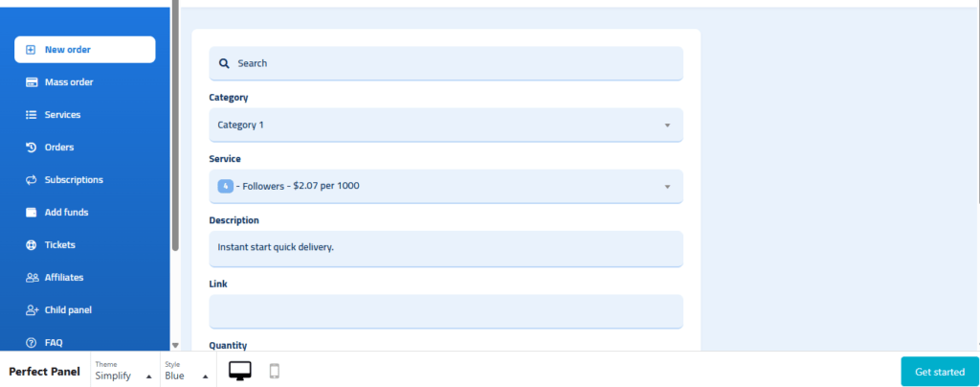Click the Mass order card icon
The image size is (980, 387).
click(32, 81)
